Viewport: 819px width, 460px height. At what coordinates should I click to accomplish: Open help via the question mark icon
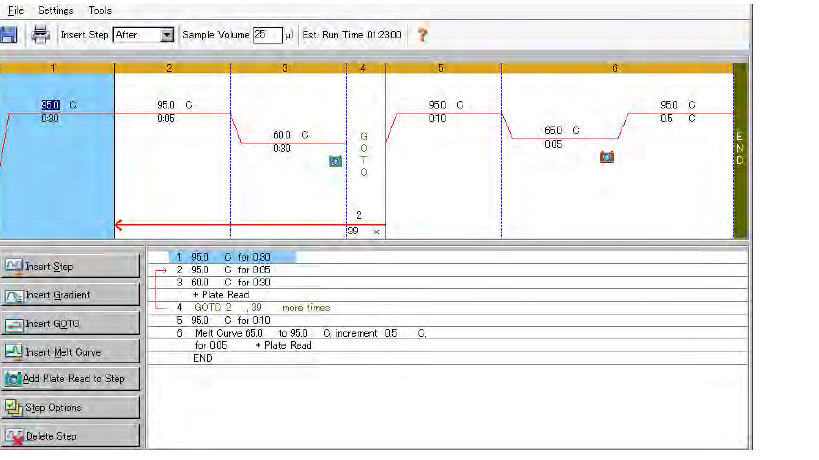click(423, 35)
